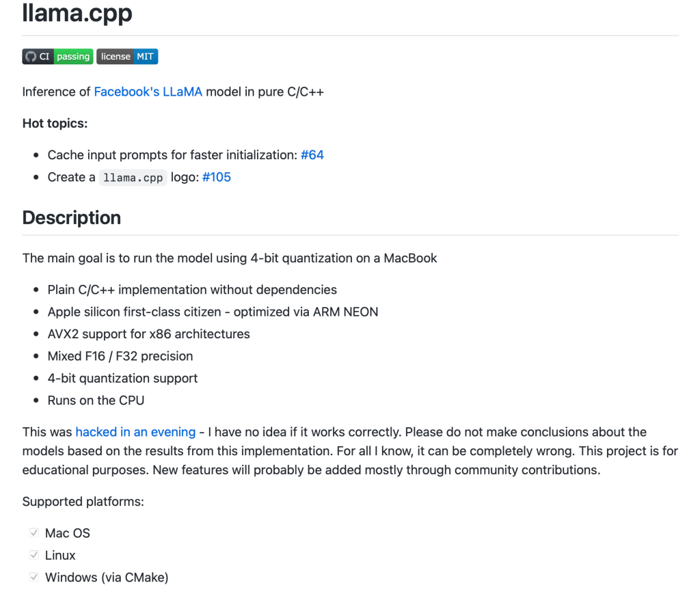Click the 'AVX2 support for x86 architectures' bullet
The width and height of the screenshot is (700, 596).
point(148,334)
